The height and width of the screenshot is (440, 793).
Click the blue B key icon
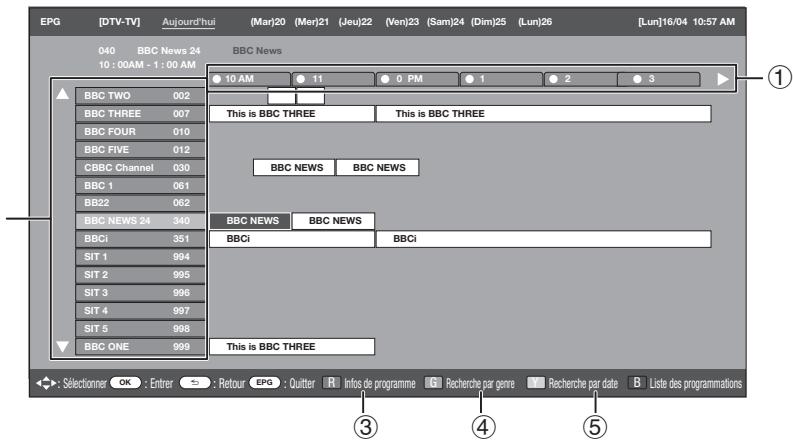637,383
